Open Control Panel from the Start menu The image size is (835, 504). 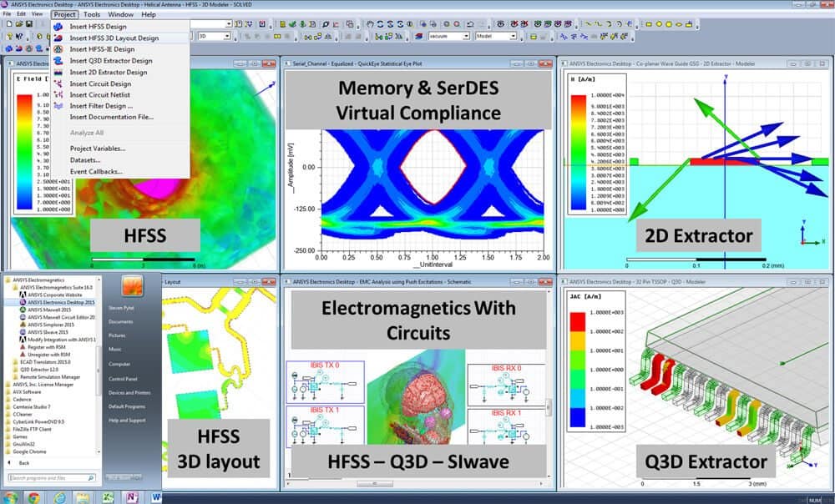pyautogui.click(x=123, y=379)
